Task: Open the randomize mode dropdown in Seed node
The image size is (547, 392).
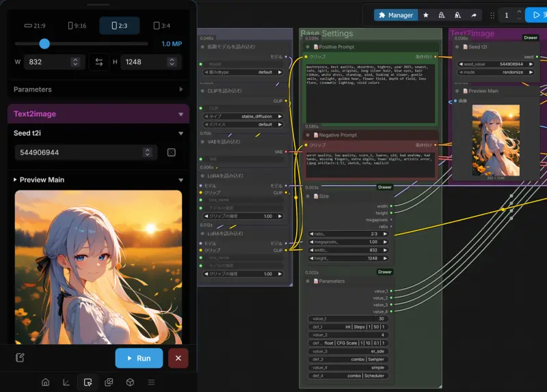Action: point(496,72)
